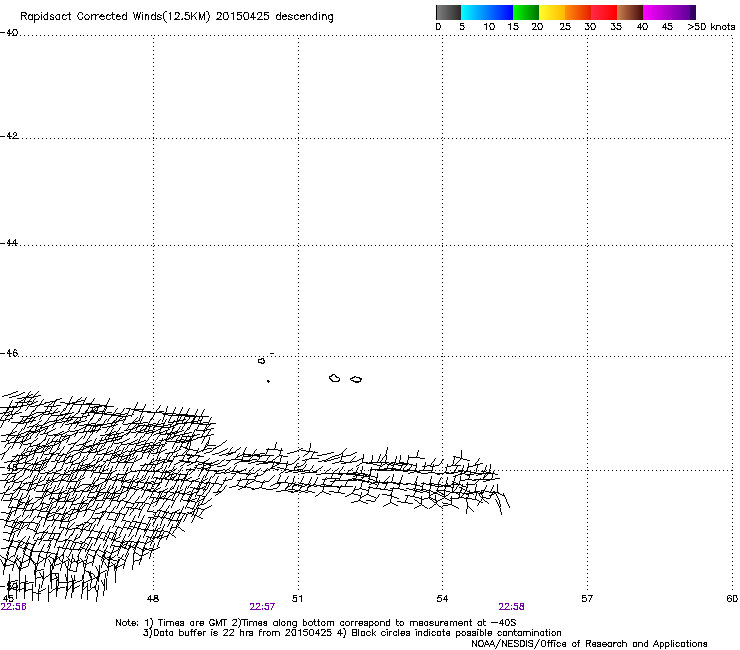This screenshot has height=650, width=740.
Task: Click the '57' longitude axis label
Action: coord(587,599)
